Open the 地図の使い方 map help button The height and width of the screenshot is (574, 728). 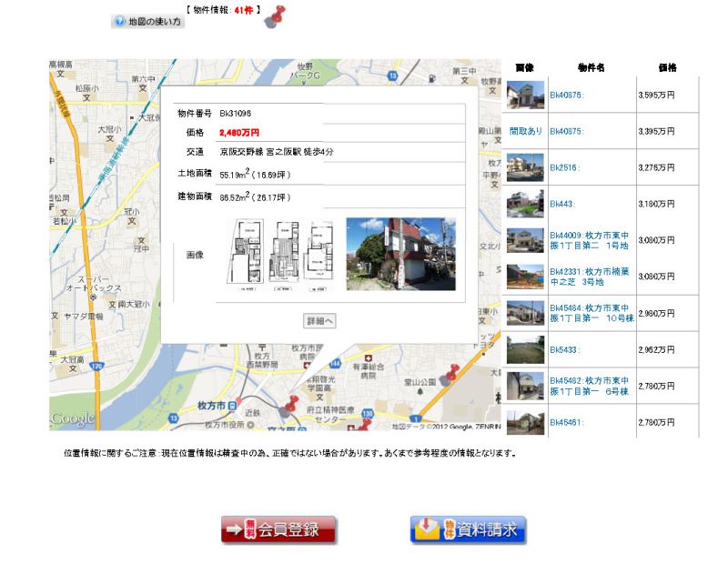coord(147,21)
